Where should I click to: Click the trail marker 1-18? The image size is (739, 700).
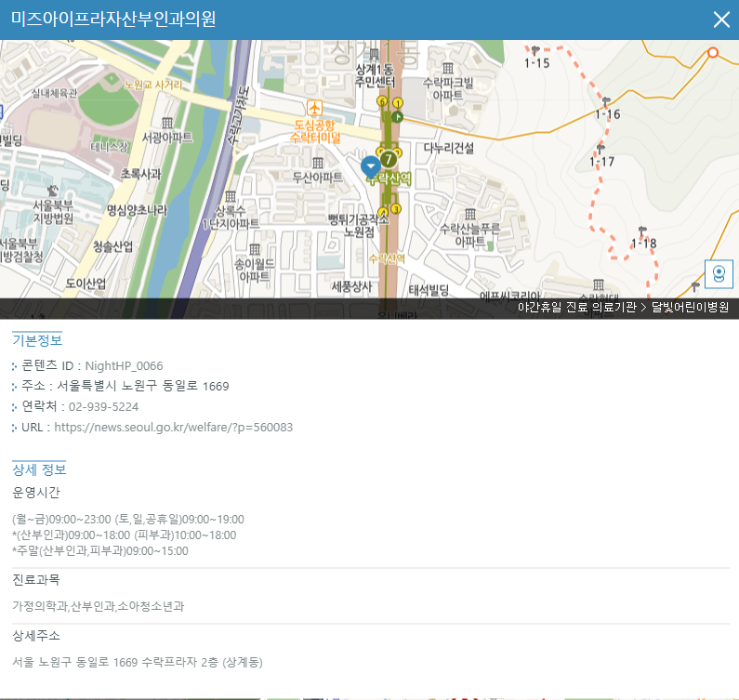(x=642, y=231)
